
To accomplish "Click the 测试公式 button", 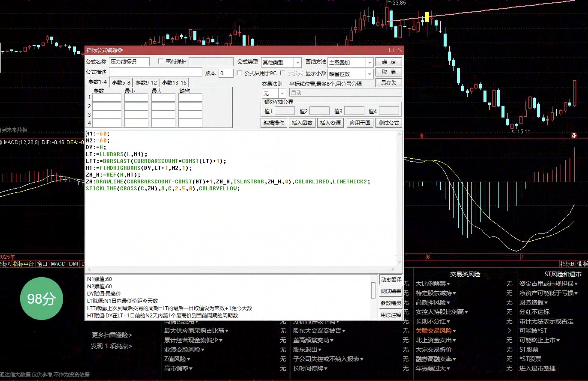I will (389, 123).
